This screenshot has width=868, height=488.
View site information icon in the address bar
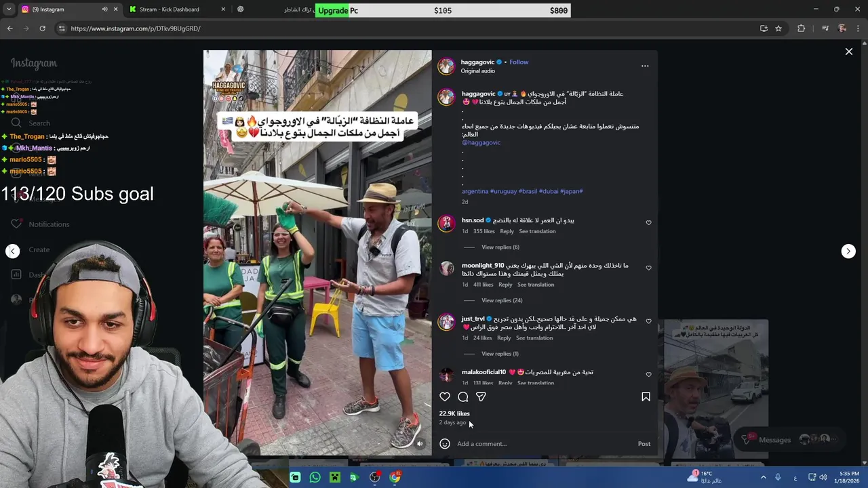pos(62,28)
